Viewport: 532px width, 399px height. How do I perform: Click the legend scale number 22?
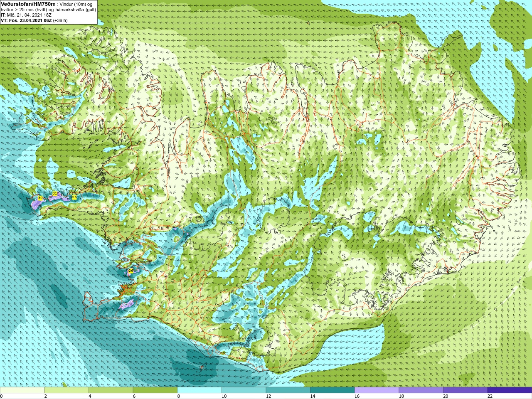490,396
